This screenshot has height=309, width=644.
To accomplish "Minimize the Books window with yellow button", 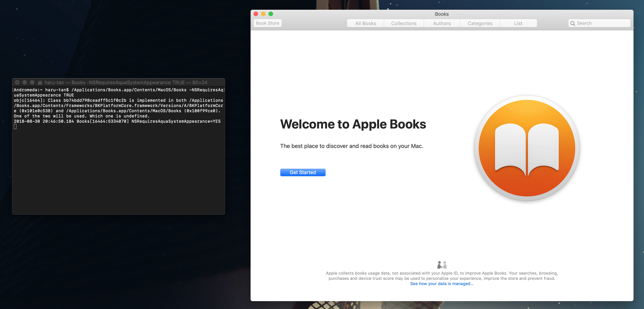I will click(263, 14).
